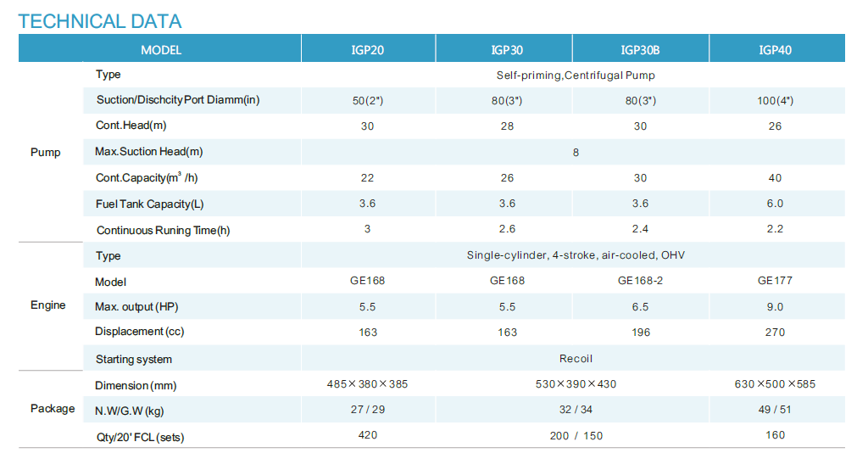
Task: Select the Max.Suction Head(m) row label
Action: (x=149, y=152)
